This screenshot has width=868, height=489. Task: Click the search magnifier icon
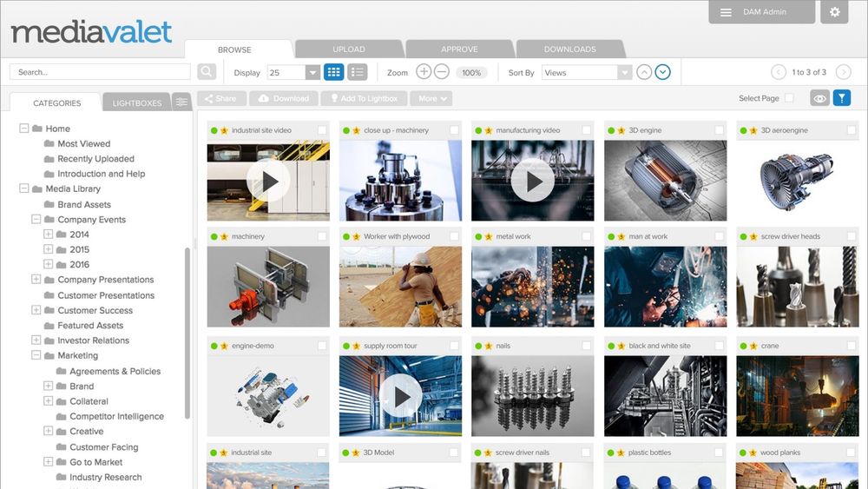click(207, 72)
